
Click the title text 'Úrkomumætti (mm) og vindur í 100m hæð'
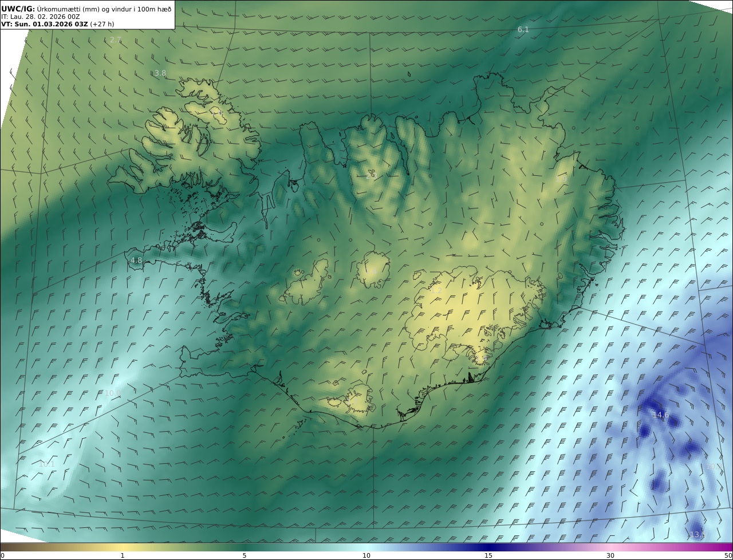pyautogui.click(x=104, y=9)
